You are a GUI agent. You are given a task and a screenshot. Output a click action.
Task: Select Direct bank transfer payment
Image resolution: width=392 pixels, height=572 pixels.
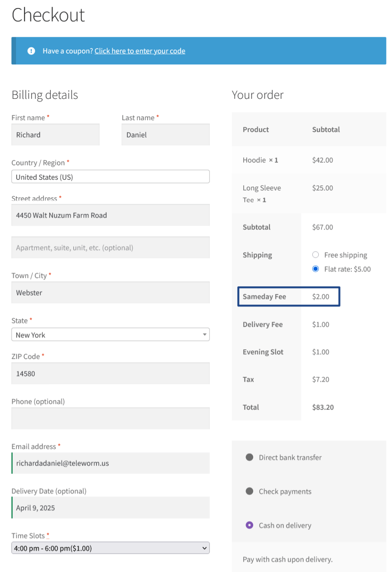pos(250,457)
